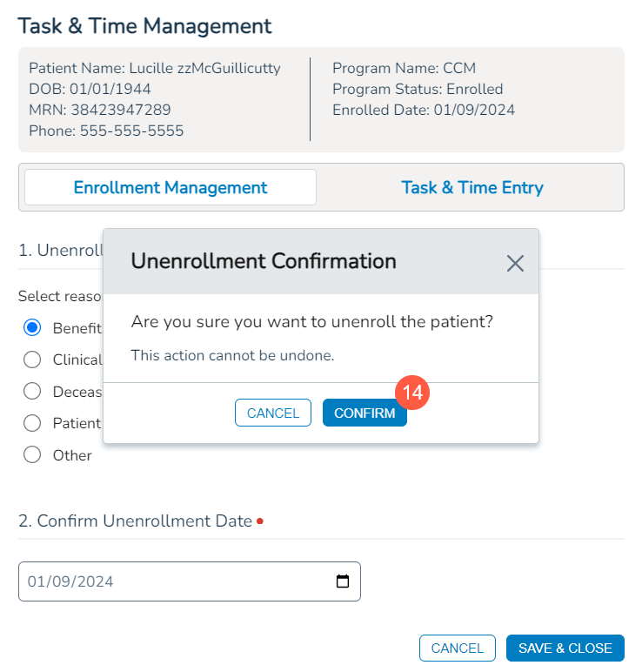Screen dimensions: 642x672
Task: Switch to the Task & Time Entry tab
Action: pos(471,187)
